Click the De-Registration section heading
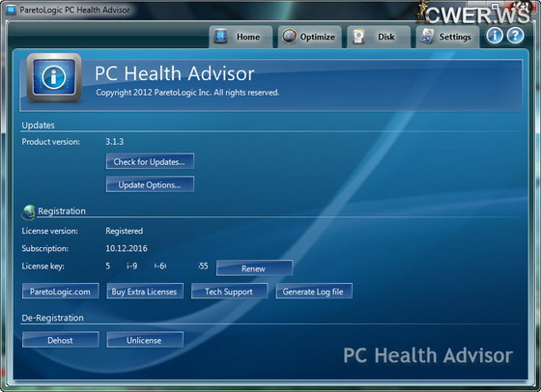Viewport: 541px width, 392px height. (x=52, y=318)
